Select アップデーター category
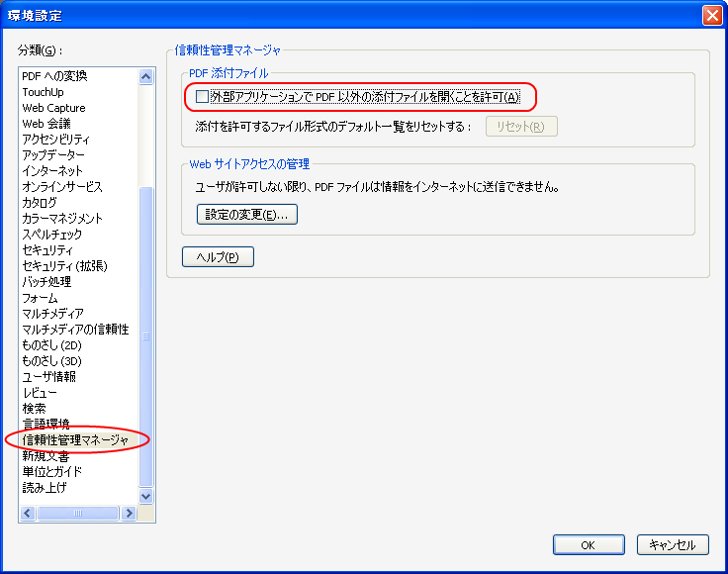 53,155
